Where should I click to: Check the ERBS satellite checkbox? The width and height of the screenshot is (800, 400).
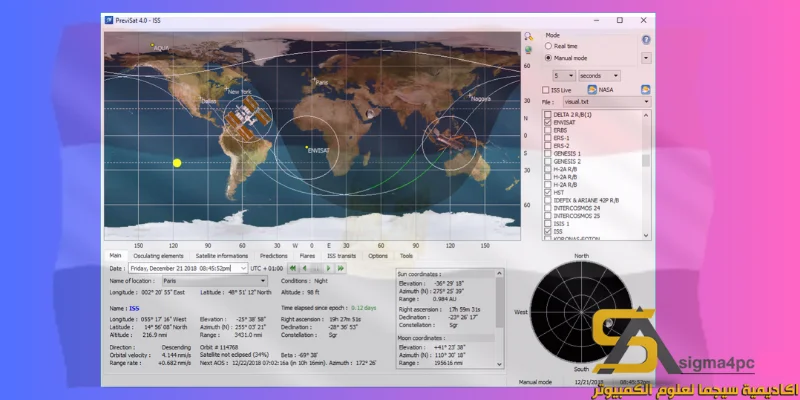coord(548,131)
